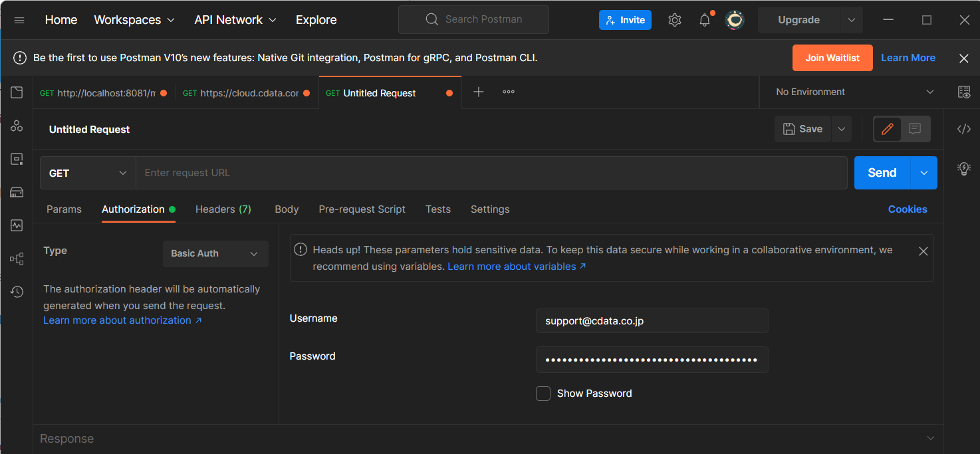Open the Collections sidebar icon
This screenshot has height=454, width=980.
[17, 92]
